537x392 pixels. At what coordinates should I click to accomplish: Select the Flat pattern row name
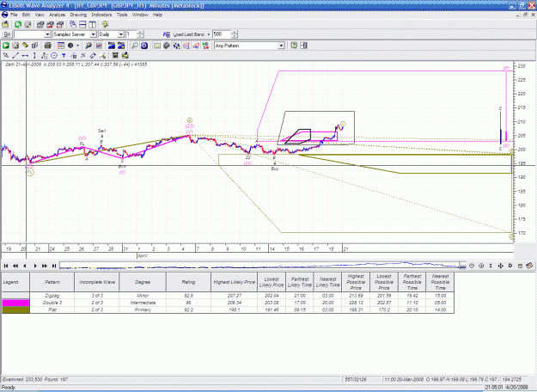pyautogui.click(x=52, y=309)
